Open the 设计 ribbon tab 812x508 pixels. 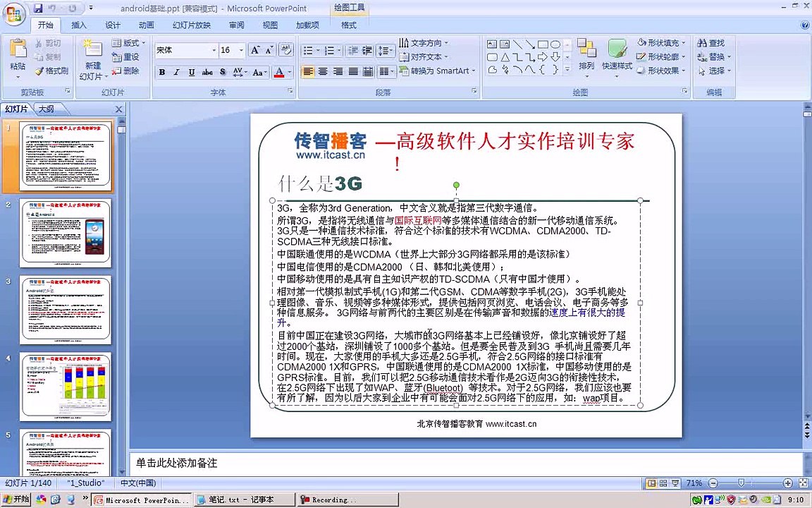click(x=112, y=25)
